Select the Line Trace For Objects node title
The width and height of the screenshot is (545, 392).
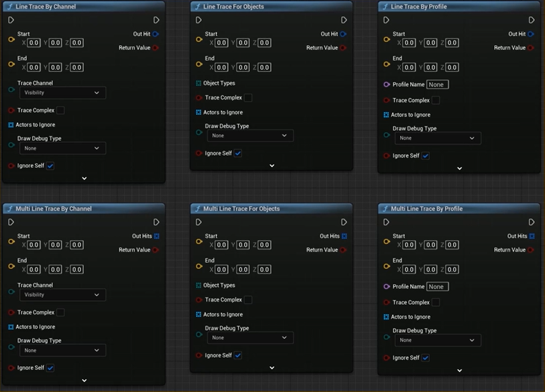(x=233, y=7)
